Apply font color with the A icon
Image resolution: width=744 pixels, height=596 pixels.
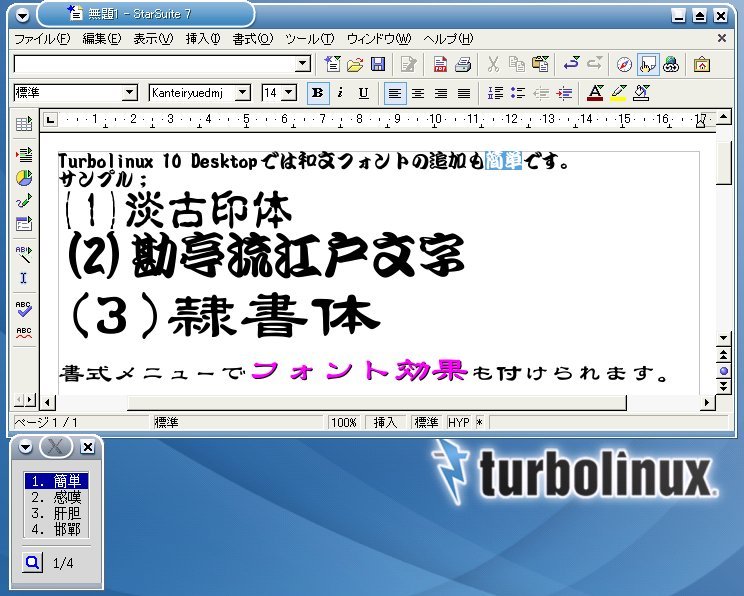pos(595,93)
